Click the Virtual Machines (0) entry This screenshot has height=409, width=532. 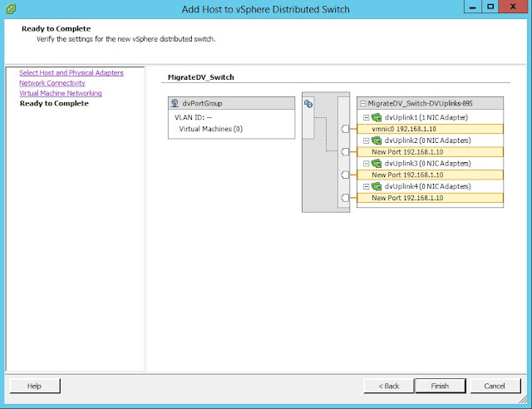click(210, 129)
